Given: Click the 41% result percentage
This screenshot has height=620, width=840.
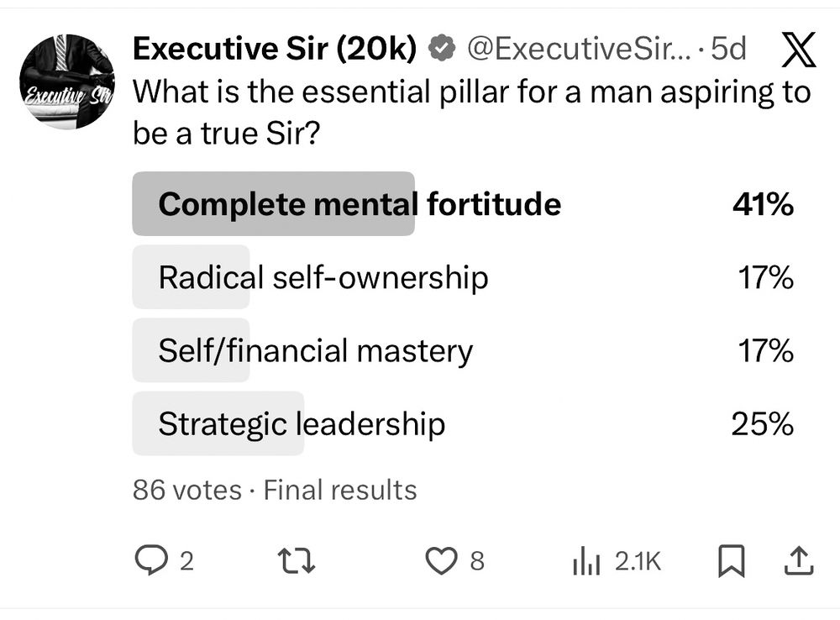Looking at the screenshot, I should tap(763, 204).
